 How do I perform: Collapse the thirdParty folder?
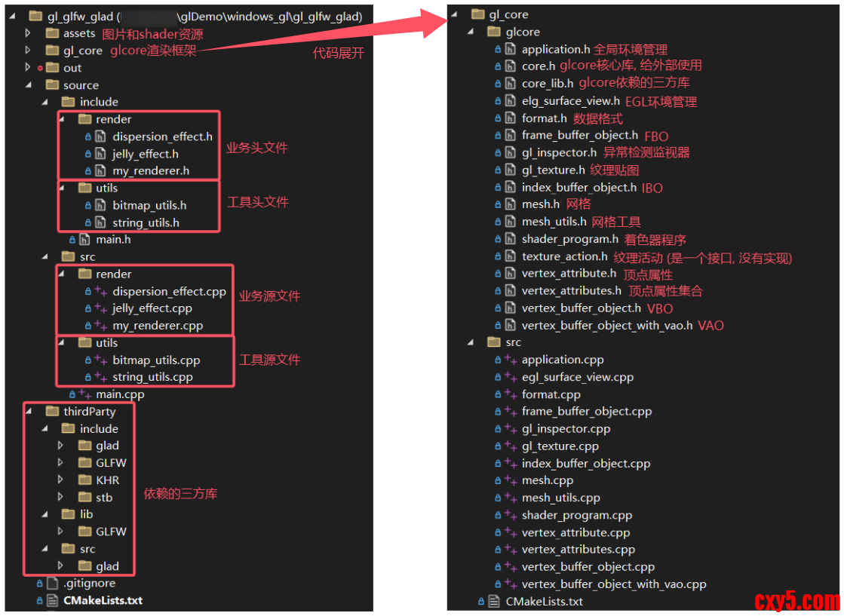click(x=29, y=412)
